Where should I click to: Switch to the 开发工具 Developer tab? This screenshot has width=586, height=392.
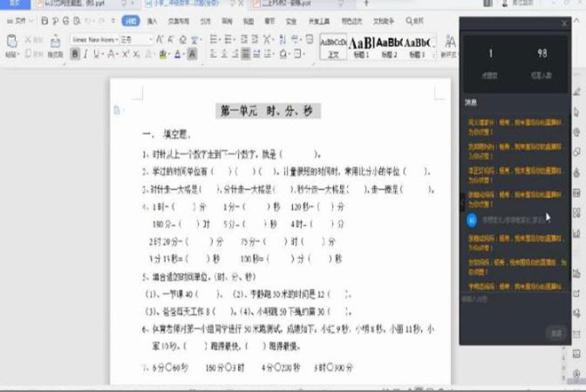319,21
